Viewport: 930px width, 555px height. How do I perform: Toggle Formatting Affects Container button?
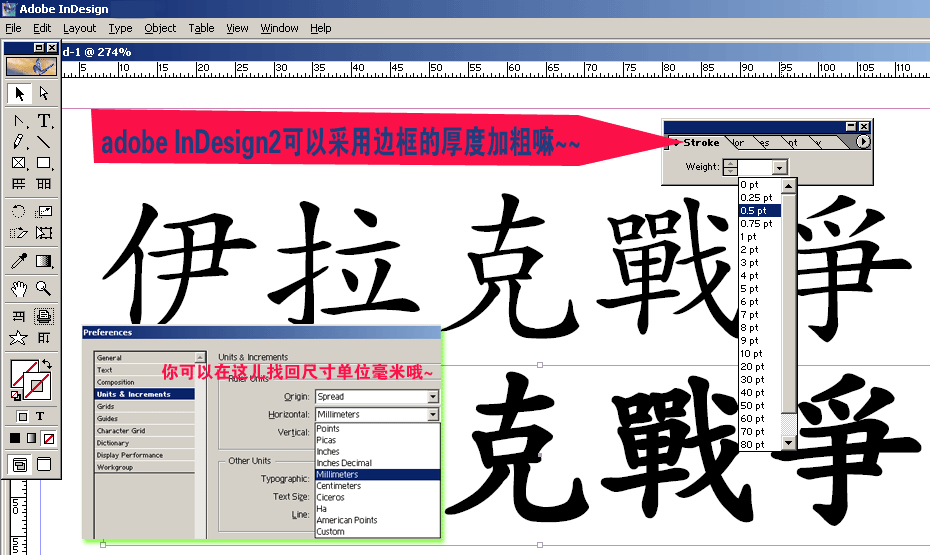23,416
